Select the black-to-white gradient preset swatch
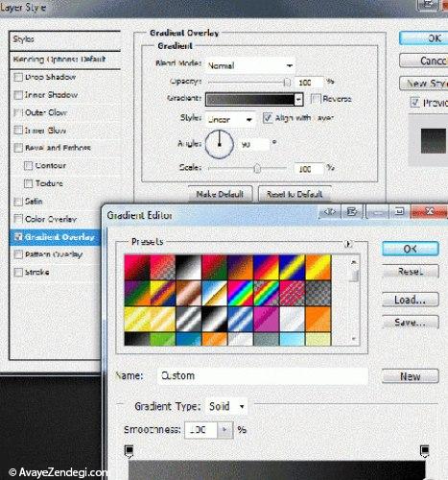 click(x=188, y=267)
